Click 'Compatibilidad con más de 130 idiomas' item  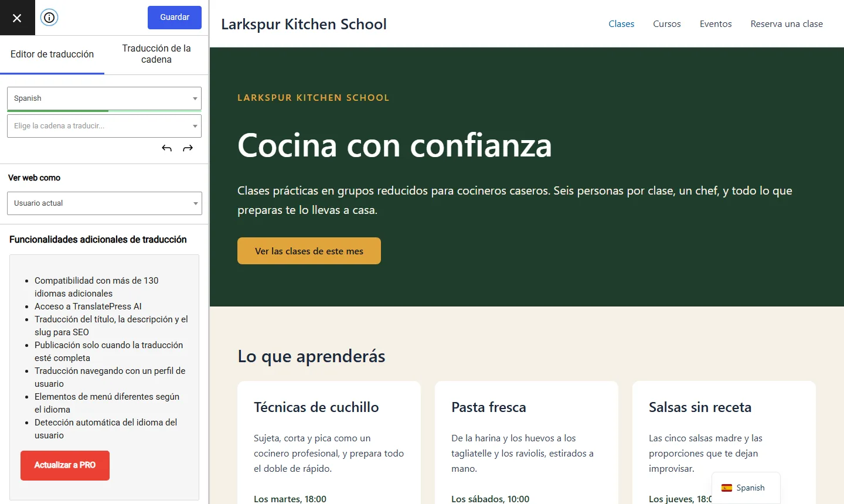pyautogui.click(x=97, y=287)
